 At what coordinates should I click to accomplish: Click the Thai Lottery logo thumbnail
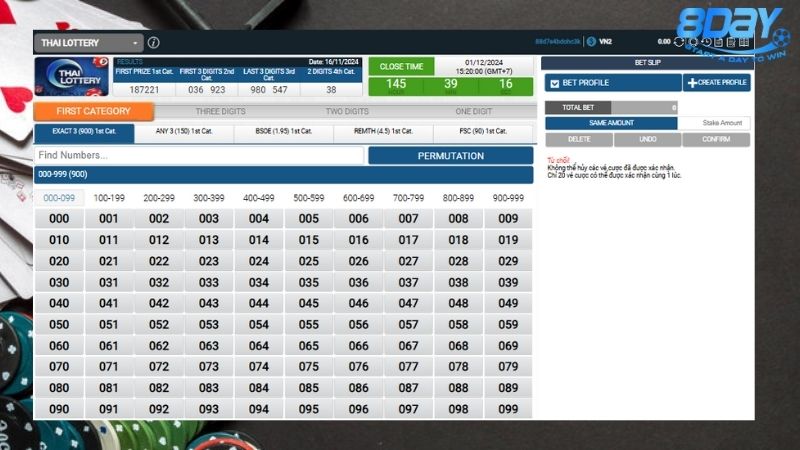[72, 77]
